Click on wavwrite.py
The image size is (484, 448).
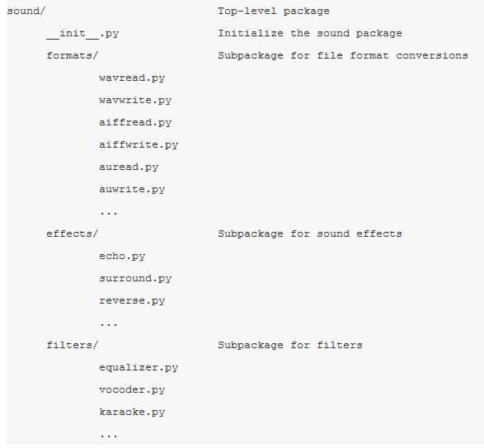coord(135,100)
